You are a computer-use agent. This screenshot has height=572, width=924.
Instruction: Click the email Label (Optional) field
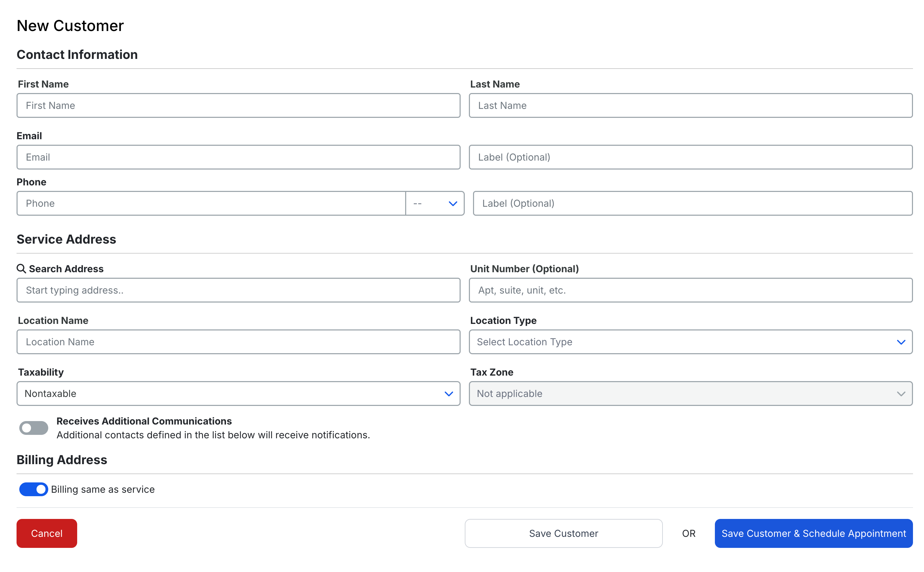tap(691, 157)
